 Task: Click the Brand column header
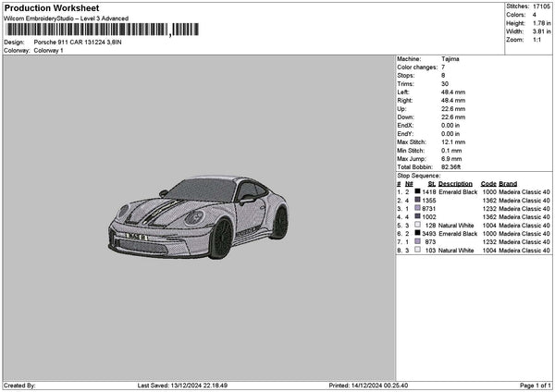coord(508,184)
